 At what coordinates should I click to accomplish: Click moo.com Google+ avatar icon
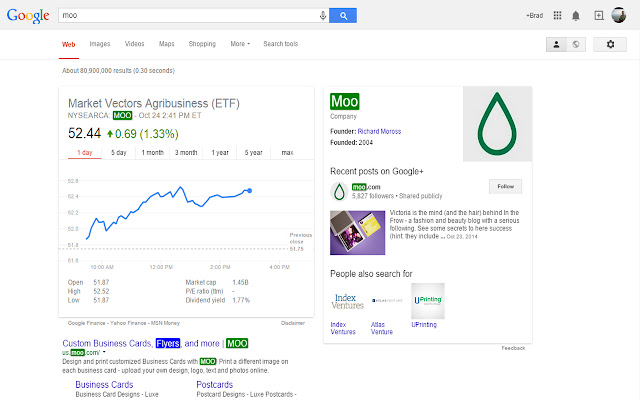pos(339,191)
